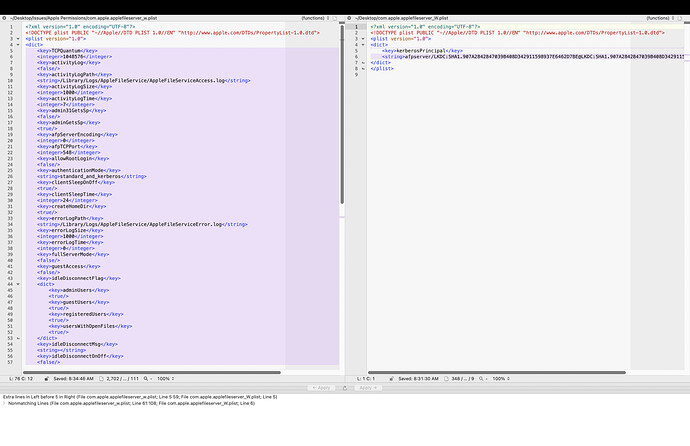Click the guestAccess key line
This screenshot has height=446, width=690.
pyautogui.click(x=69, y=267)
